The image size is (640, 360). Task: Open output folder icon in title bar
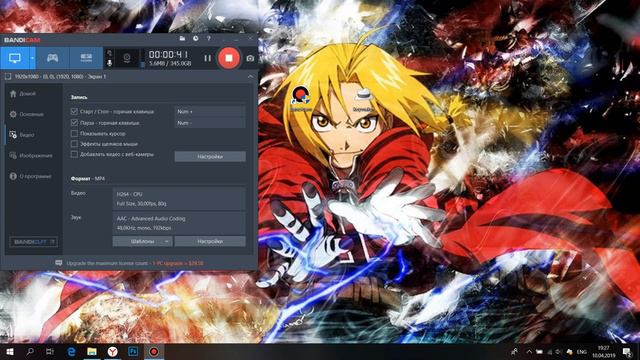(x=182, y=38)
